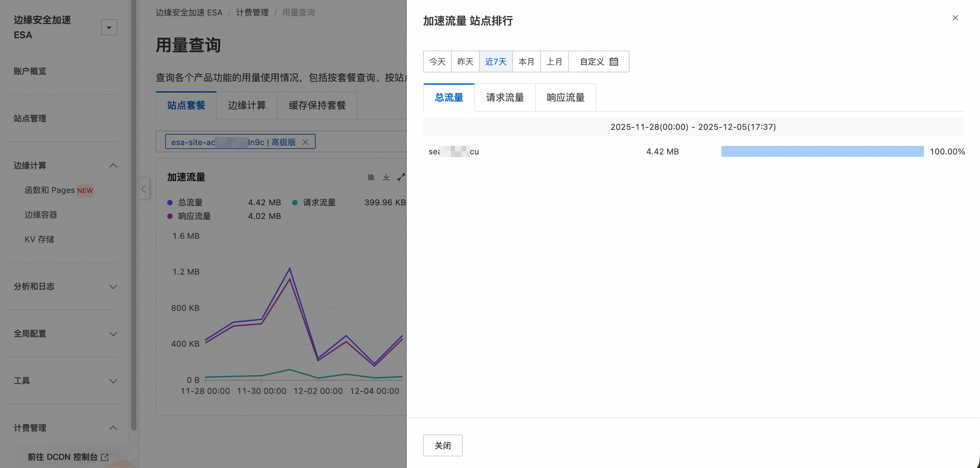Download the 加速流量 chart data
The width and height of the screenshot is (980, 468).
[x=386, y=177]
